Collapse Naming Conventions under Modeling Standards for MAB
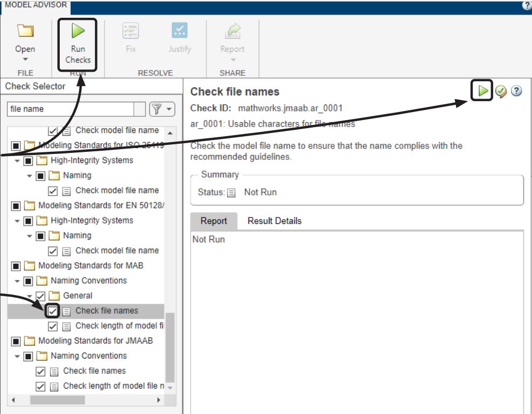This screenshot has height=414, width=532. [18, 281]
